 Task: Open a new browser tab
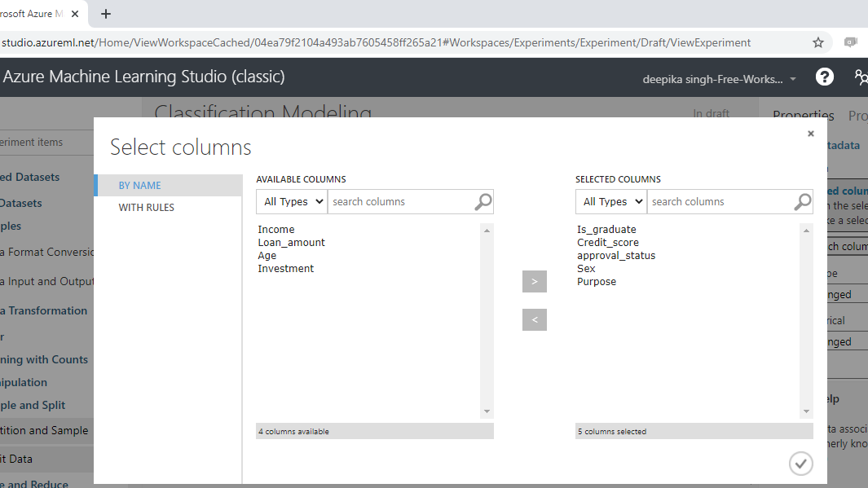pos(106,14)
